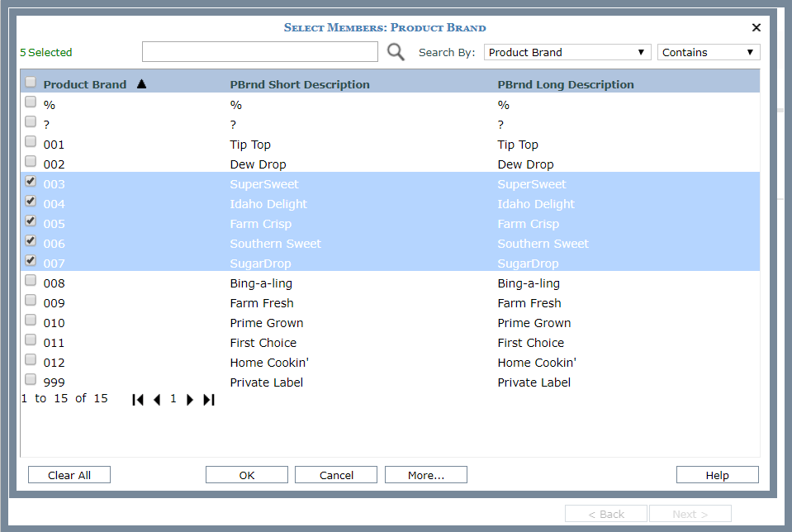The width and height of the screenshot is (792, 532).
Task: Sort by Product Brand column header
Action: [85, 84]
